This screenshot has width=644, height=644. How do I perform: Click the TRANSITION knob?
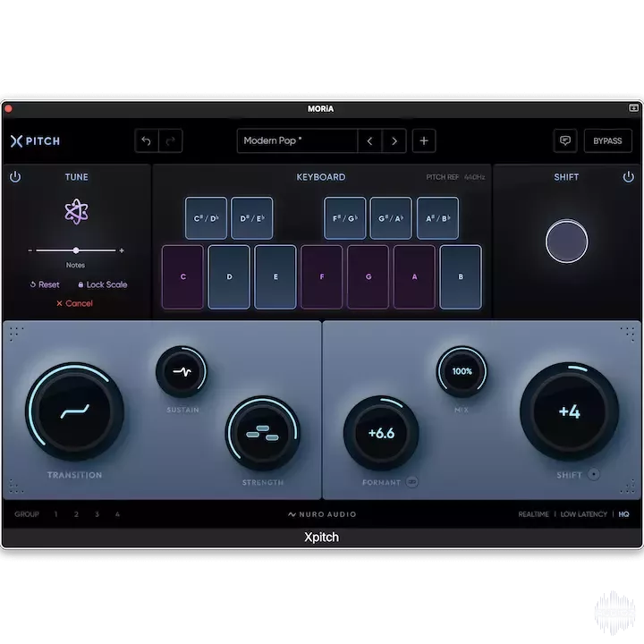(75, 411)
